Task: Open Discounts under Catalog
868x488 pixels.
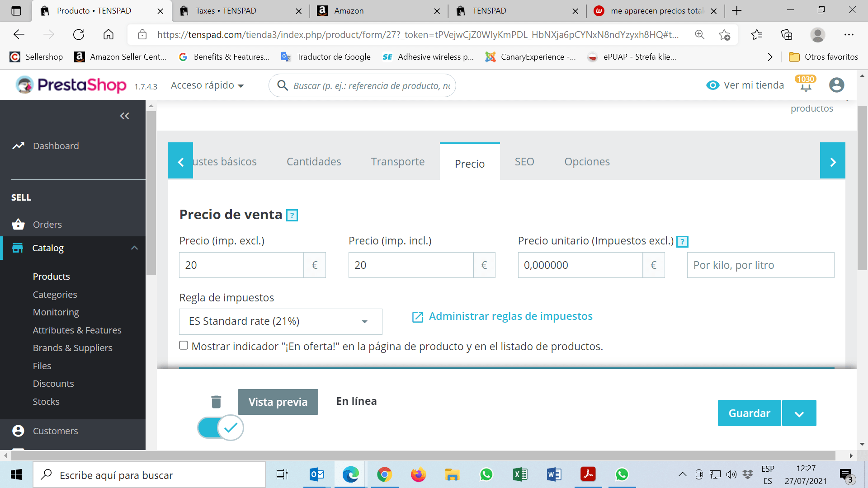Action: (x=53, y=384)
